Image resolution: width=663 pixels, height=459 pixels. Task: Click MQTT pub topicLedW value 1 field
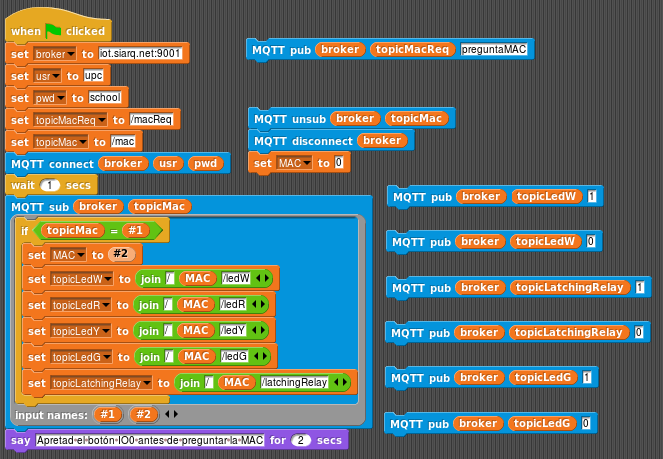pyautogui.click(x=592, y=196)
